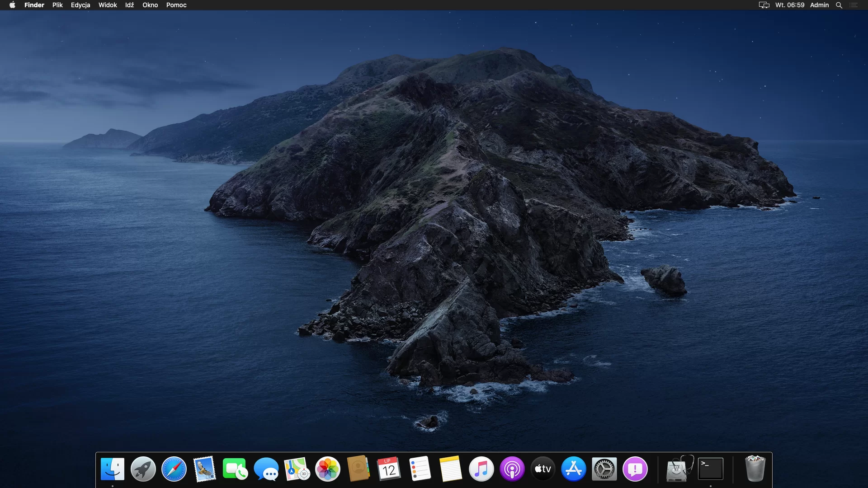This screenshot has width=868, height=488.
Task: Open App Store icon in Dock
Action: [574, 469]
